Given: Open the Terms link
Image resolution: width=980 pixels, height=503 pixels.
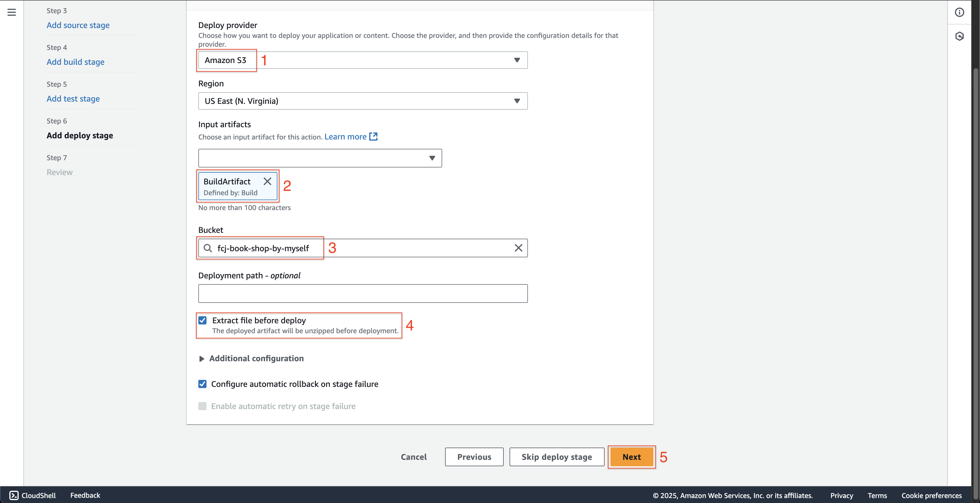Looking at the screenshot, I should [877, 495].
